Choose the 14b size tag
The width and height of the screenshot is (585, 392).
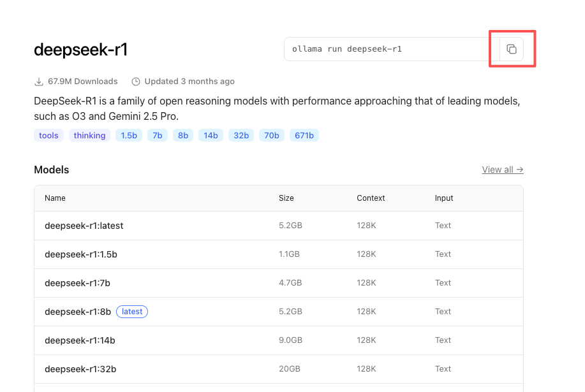[x=211, y=135]
